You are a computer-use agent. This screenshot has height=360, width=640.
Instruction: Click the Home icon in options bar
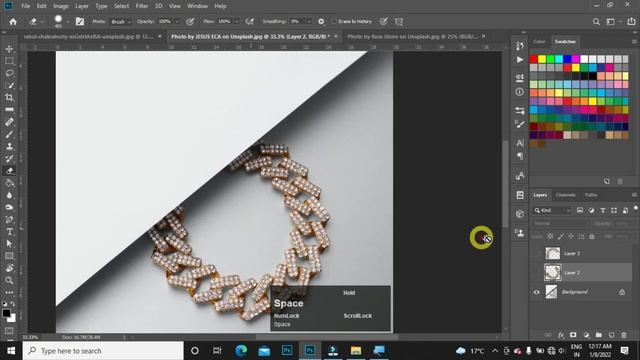13,22
